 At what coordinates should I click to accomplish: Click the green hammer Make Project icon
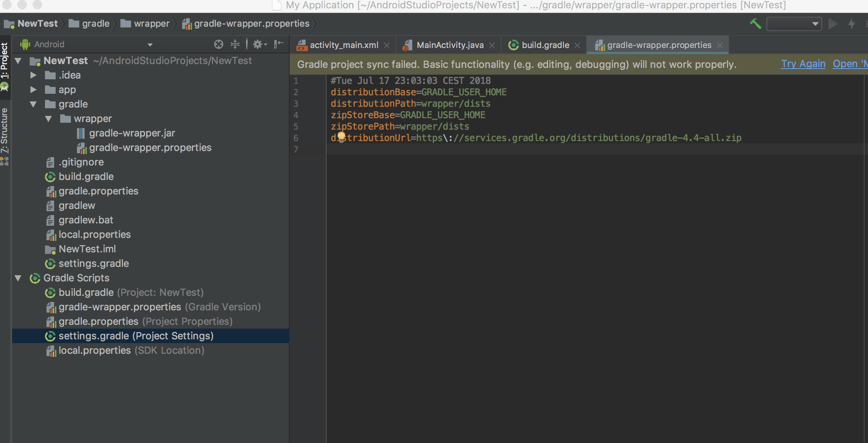[755, 24]
